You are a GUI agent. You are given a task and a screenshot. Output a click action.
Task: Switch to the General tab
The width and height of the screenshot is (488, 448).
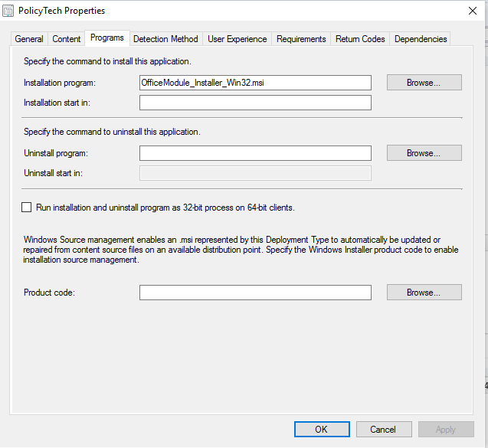click(29, 39)
